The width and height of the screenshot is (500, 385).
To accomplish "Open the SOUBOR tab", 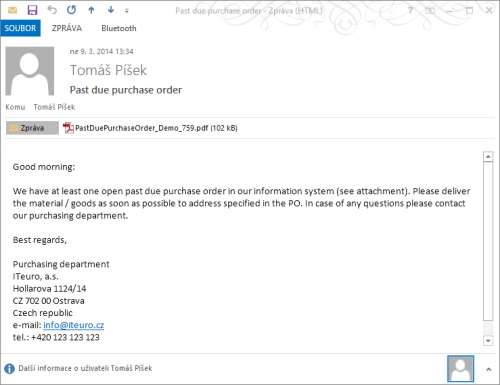I will click(20, 28).
